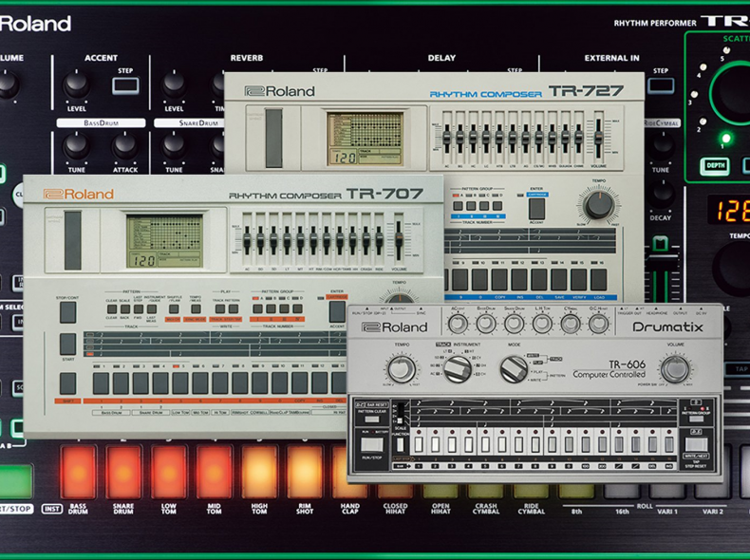Click step button 12 on TR-727
750x560 pixels.
[x=519, y=279]
